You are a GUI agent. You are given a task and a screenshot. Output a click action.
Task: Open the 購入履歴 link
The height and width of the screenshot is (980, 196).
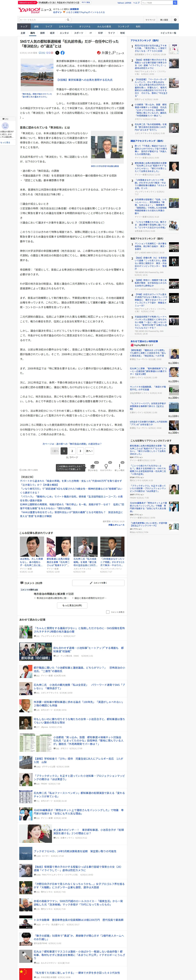pos(164,20)
